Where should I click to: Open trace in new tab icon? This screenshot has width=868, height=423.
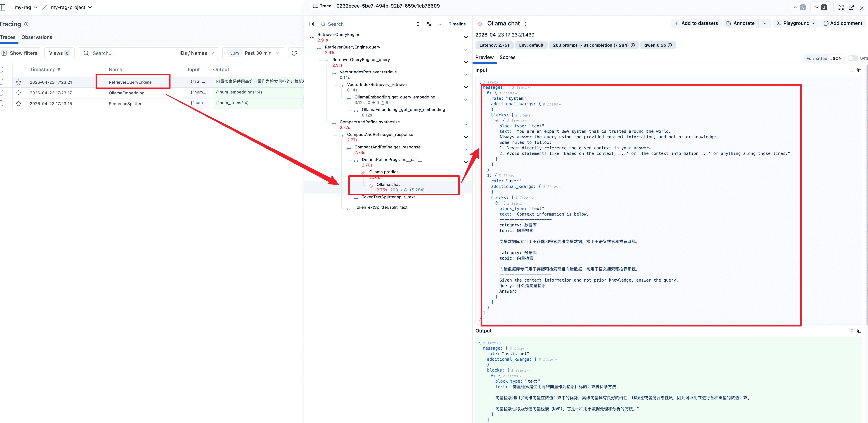851,7
